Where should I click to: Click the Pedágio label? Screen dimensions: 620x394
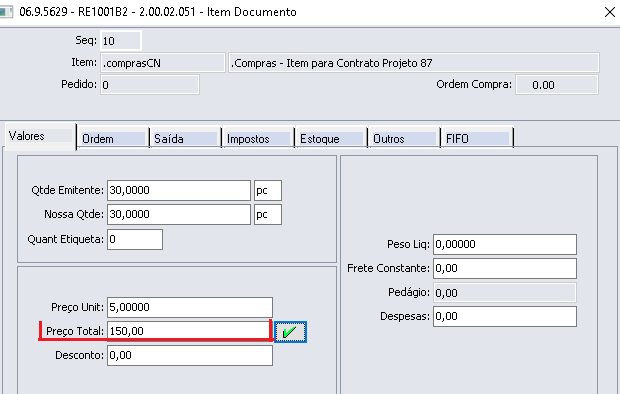pyautogui.click(x=409, y=293)
